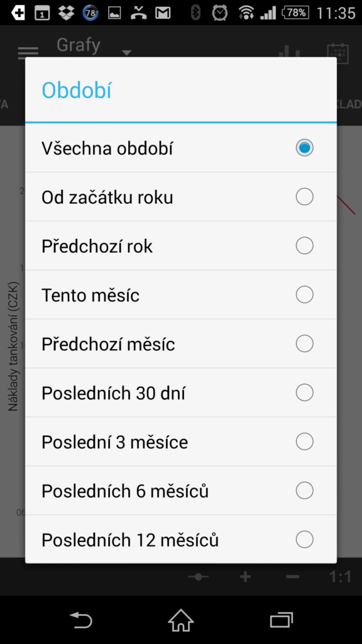Choose Posledních 30 dní option

(180, 392)
